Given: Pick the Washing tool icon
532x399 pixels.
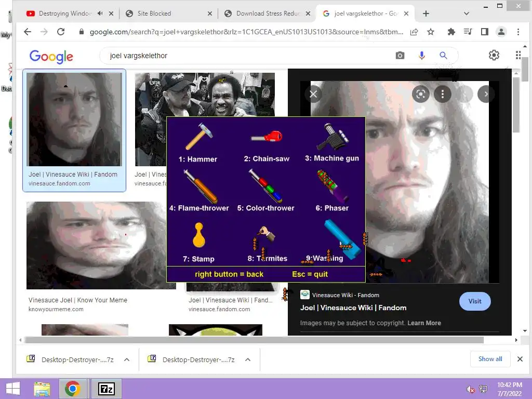Looking at the screenshot, I should [342, 239].
